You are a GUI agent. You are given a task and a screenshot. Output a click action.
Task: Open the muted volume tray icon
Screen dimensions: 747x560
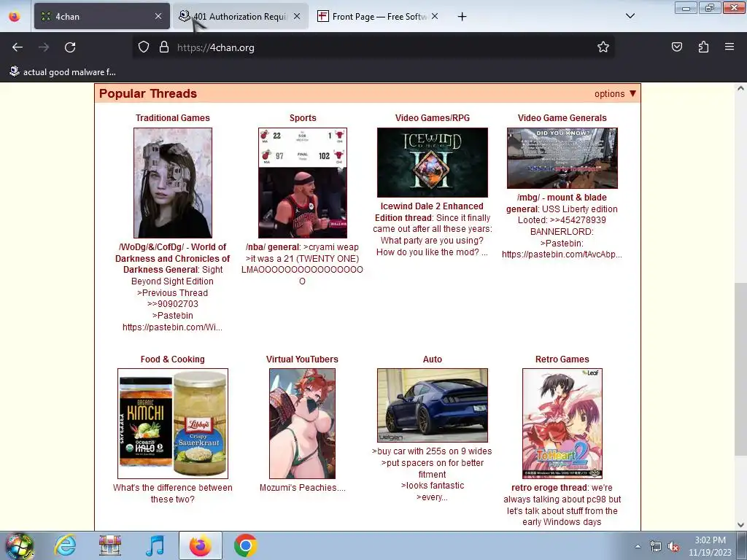pyautogui.click(x=673, y=546)
